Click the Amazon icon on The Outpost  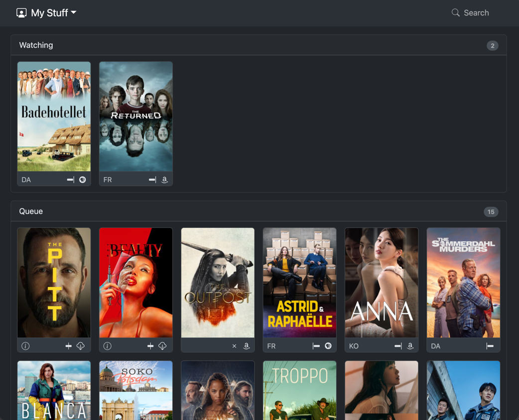(246, 346)
